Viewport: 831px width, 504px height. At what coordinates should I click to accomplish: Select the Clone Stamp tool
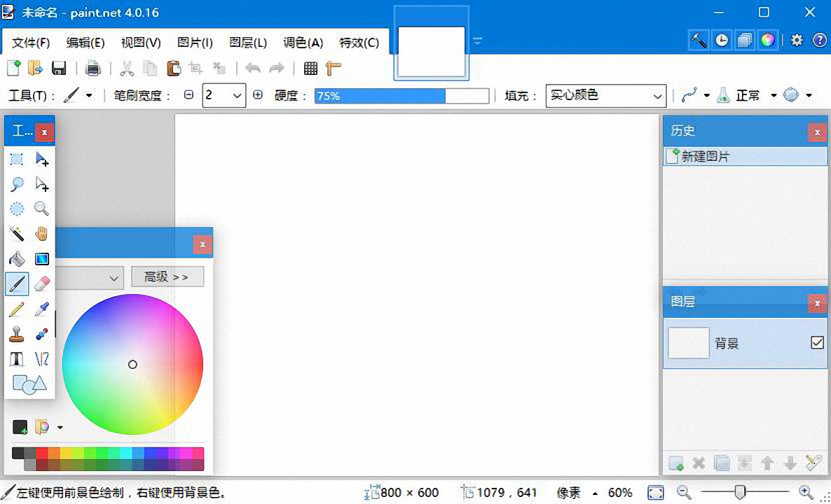17,333
